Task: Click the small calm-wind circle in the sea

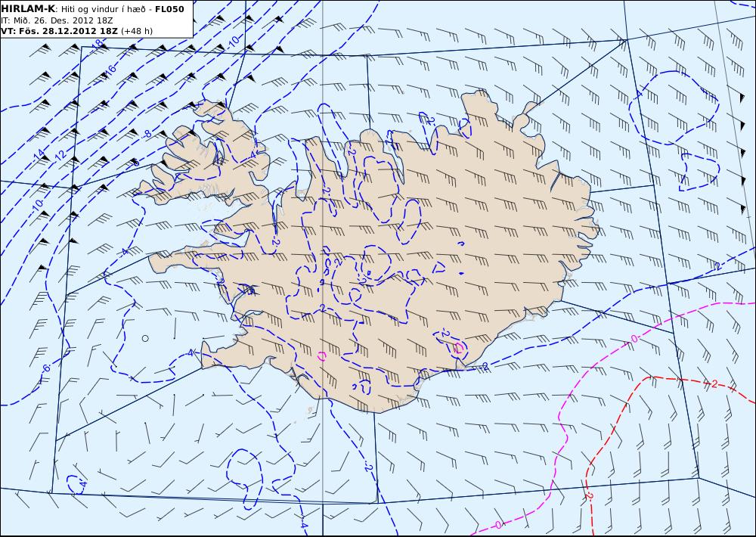Action: point(145,338)
